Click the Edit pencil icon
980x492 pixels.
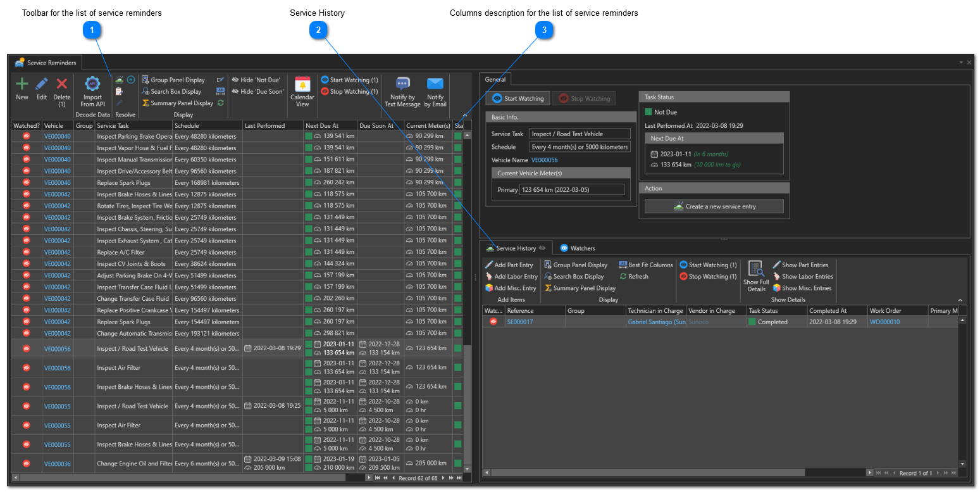pos(42,84)
